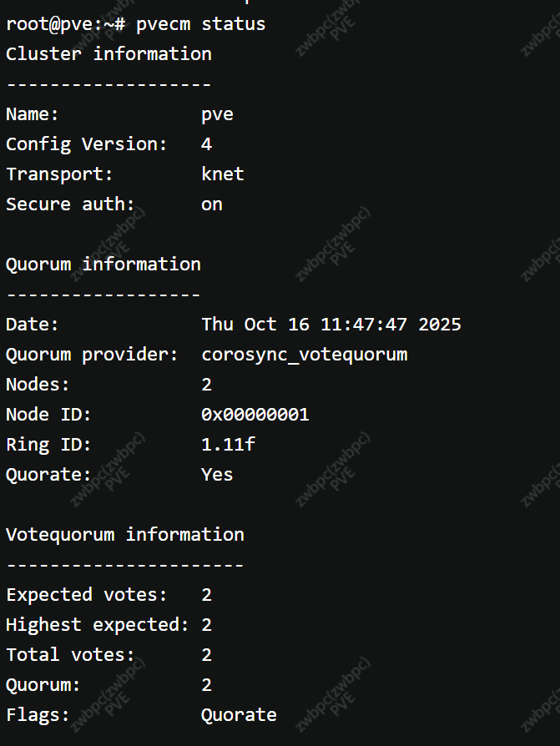The image size is (560, 746).
Task: Click the "corosync_votequorum" provider text
Action: coord(304,354)
